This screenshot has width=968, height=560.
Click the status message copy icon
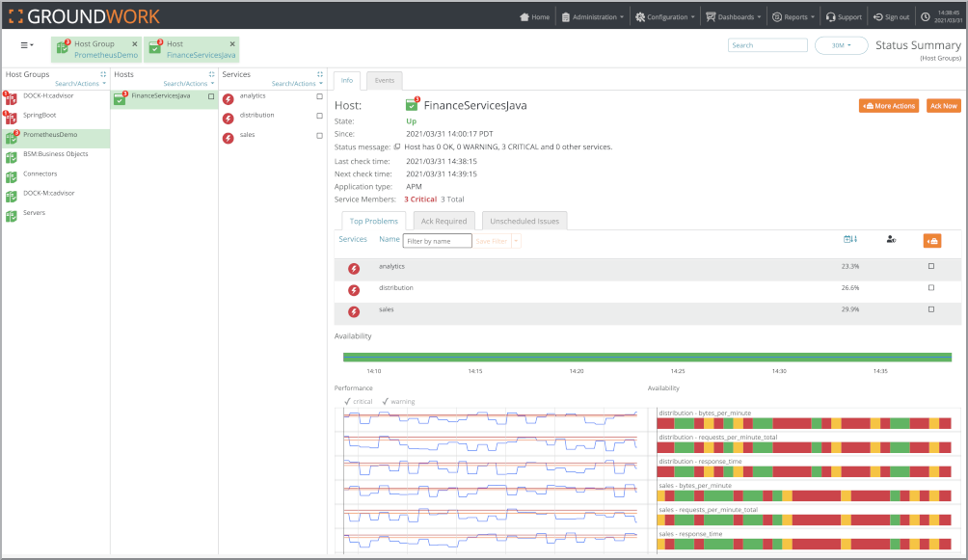click(x=397, y=147)
